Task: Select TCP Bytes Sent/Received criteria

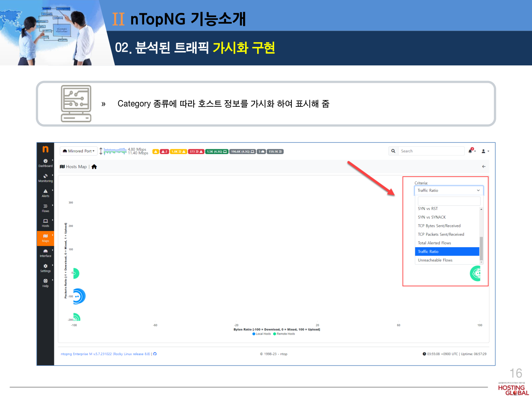Action: pos(447,226)
